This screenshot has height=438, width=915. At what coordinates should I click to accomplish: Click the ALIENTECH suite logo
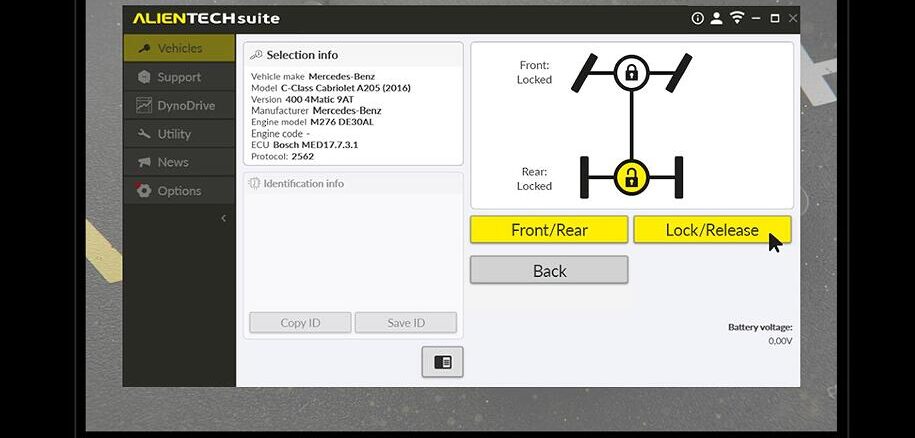tap(206, 19)
